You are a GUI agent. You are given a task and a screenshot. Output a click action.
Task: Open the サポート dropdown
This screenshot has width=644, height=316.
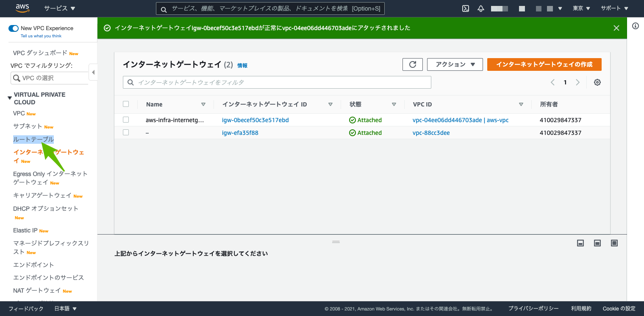coord(615,8)
